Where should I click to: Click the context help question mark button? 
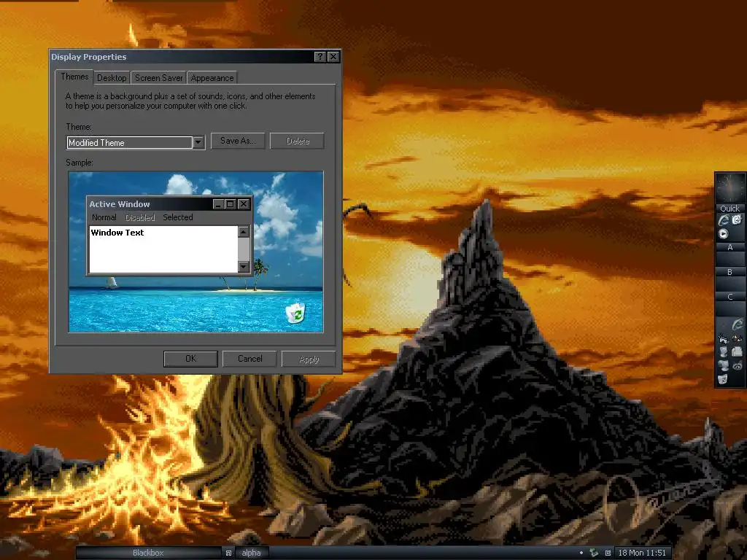320,57
